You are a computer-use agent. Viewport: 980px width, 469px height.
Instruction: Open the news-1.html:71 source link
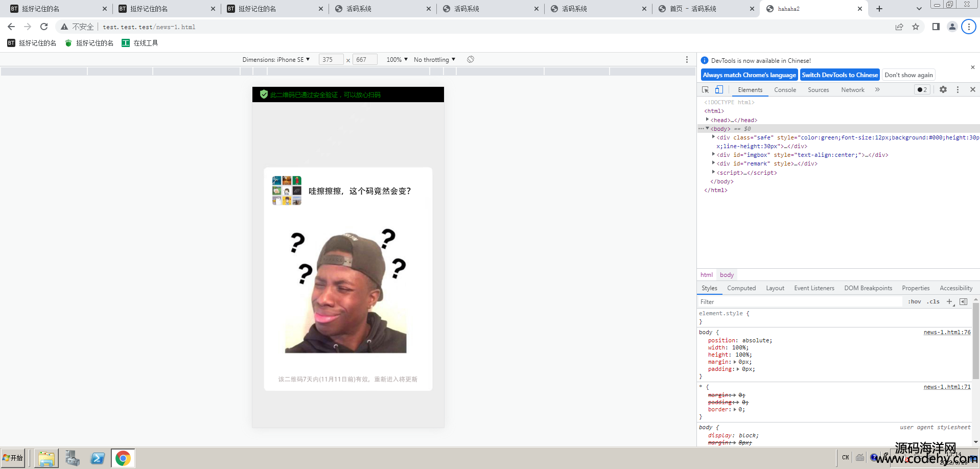point(947,387)
